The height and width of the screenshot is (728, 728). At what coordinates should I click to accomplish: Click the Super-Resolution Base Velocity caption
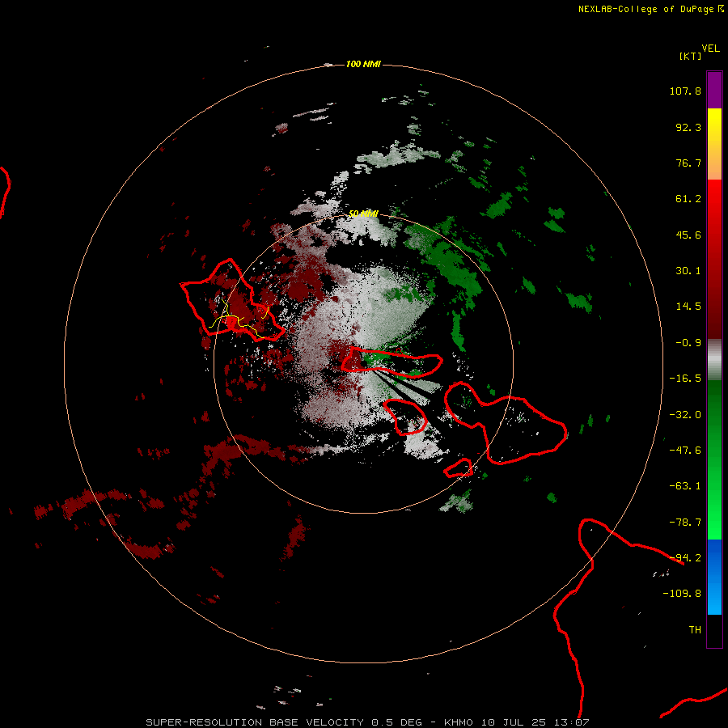pos(367,722)
